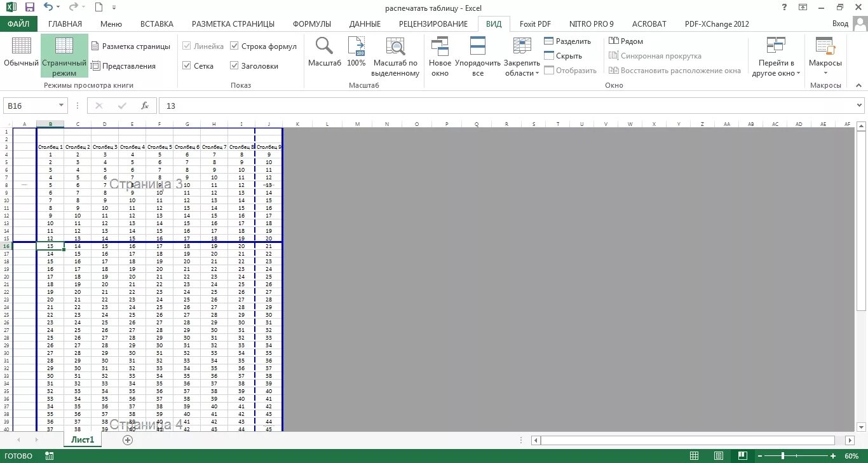Switch to Page Layout view in status bar
The image size is (868, 463).
(718, 456)
